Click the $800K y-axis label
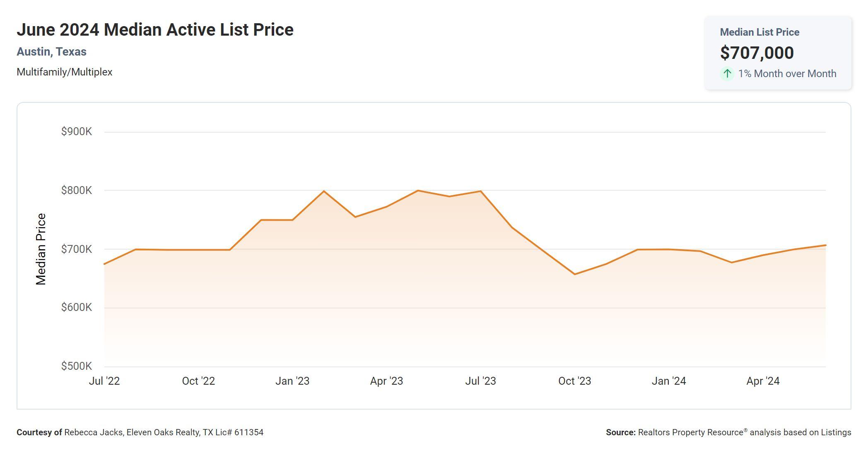Screen dimensions: 868x456 pyautogui.click(x=77, y=190)
